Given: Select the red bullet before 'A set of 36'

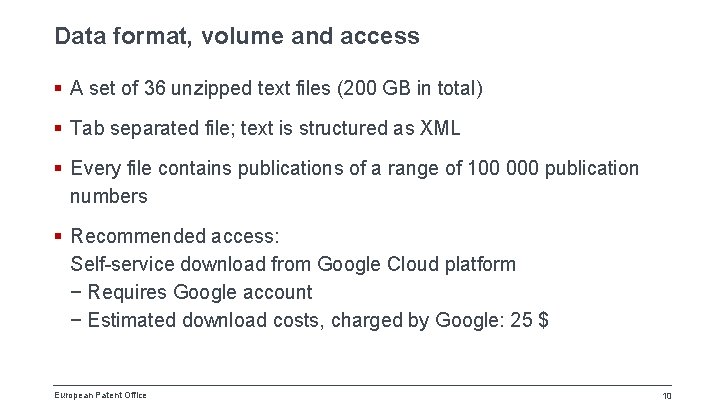Looking at the screenshot, I should (x=58, y=88).
